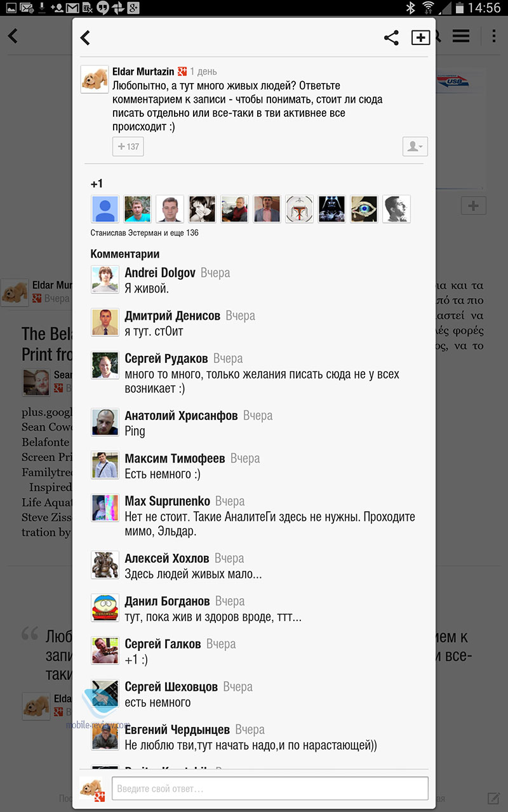
Task: Open the hamburger menu behind the popup
Action: [461, 36]
